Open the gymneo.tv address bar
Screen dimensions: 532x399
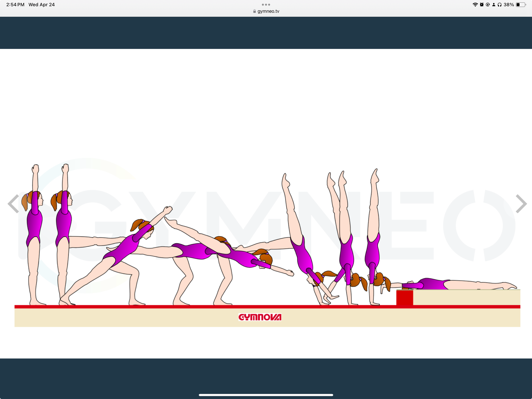pyautogui.click(x=268, y=11)
